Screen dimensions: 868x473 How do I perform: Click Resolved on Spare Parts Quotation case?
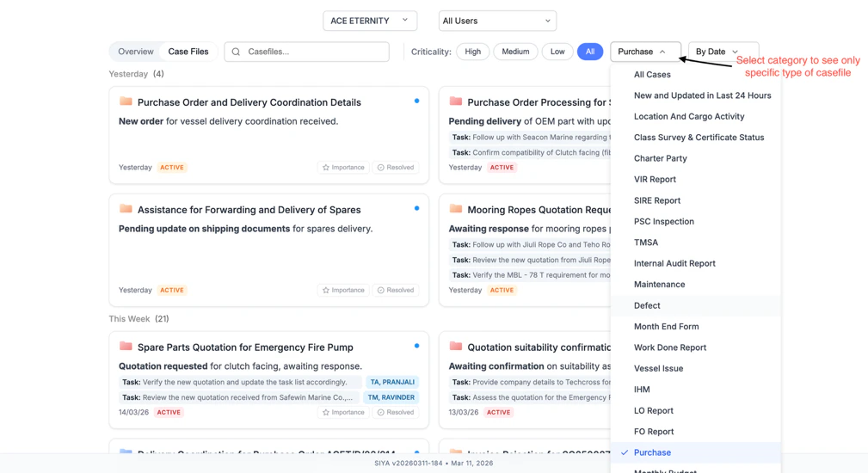pyautogui.click(x=396, y=412)
